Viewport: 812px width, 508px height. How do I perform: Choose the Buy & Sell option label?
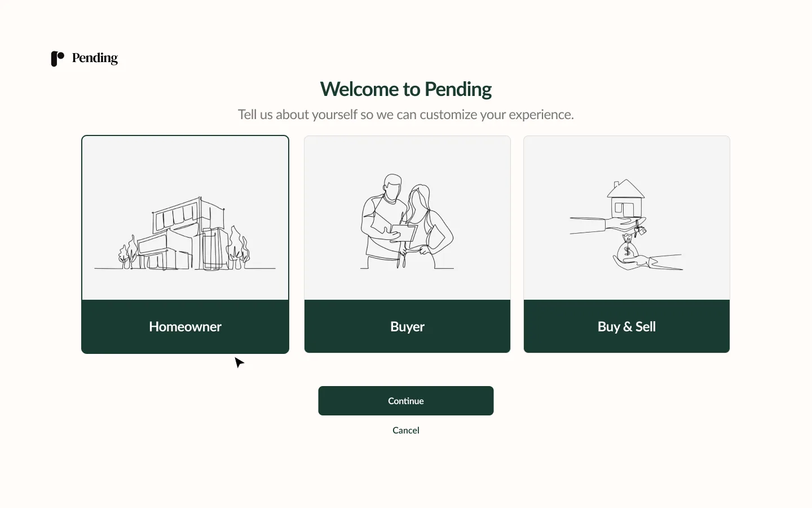tap(626, 327)
